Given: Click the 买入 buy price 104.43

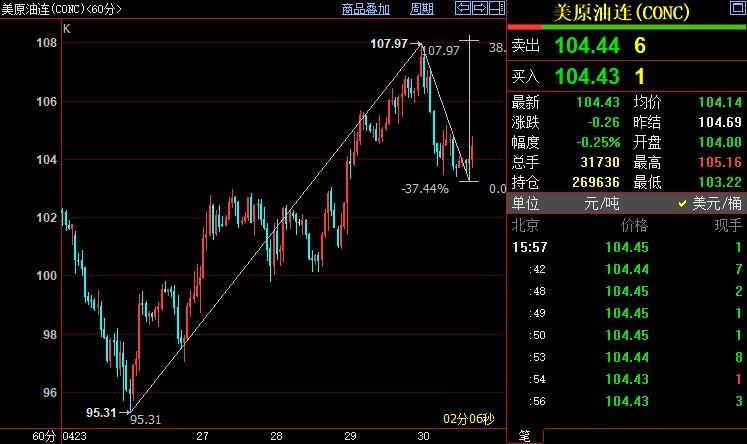Looking at the screenshot, I should pyautogui.click(x=587, y=76).
